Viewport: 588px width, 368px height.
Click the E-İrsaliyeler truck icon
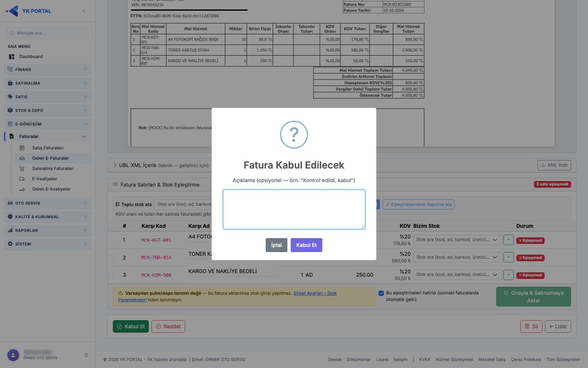point(22,179)
